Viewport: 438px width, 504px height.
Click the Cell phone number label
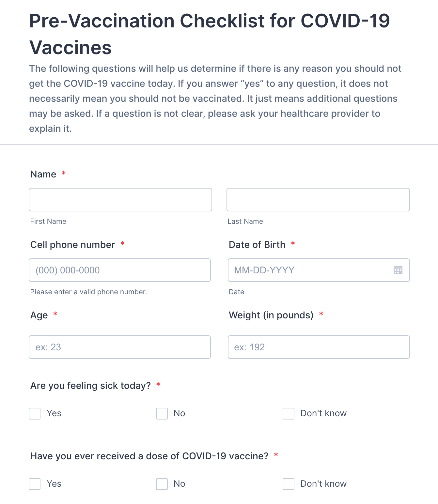[x=72, y=245]
